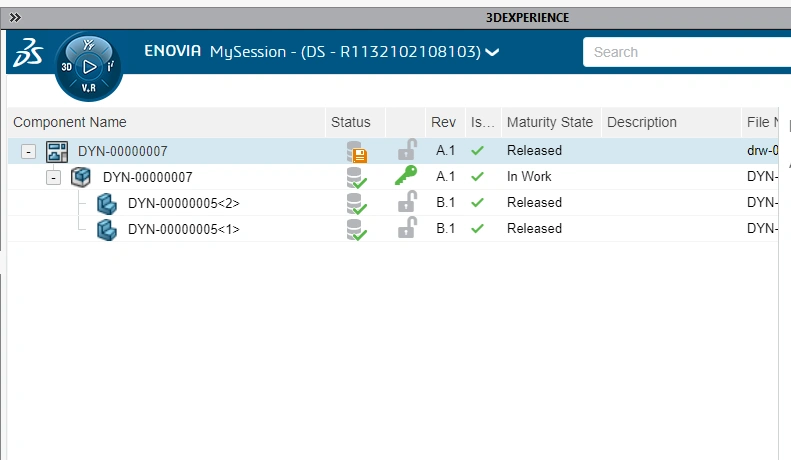
Task: Click the green checkmark on the assembly row
Action: pyautogui.click(x=477, y=177)
